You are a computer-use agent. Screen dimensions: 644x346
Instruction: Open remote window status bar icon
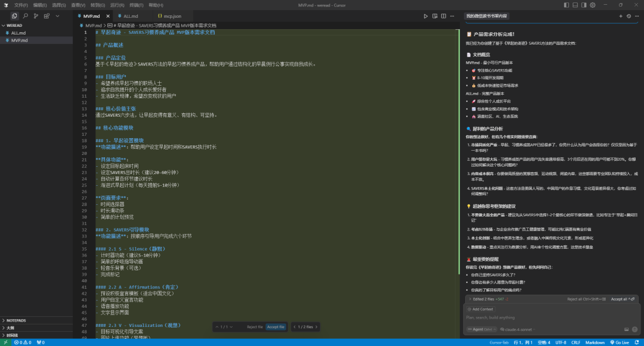coord(5,342)
